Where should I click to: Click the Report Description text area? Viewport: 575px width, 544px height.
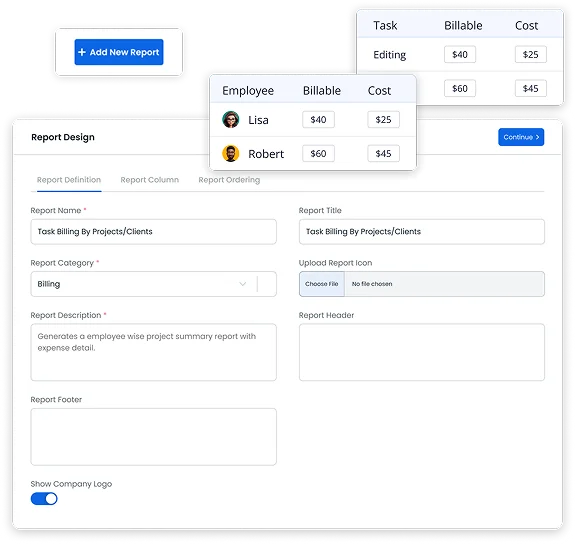pyautogui.click(x=154, y=352)
